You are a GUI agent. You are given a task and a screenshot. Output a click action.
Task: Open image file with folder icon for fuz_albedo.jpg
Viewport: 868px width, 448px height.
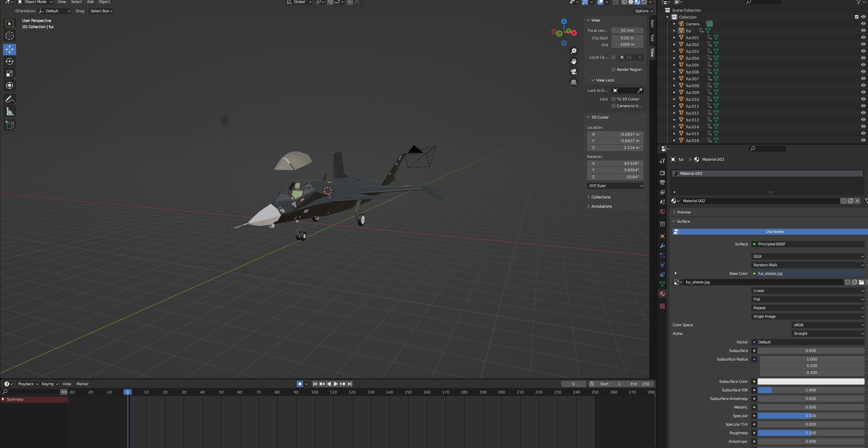click(861, 282)
